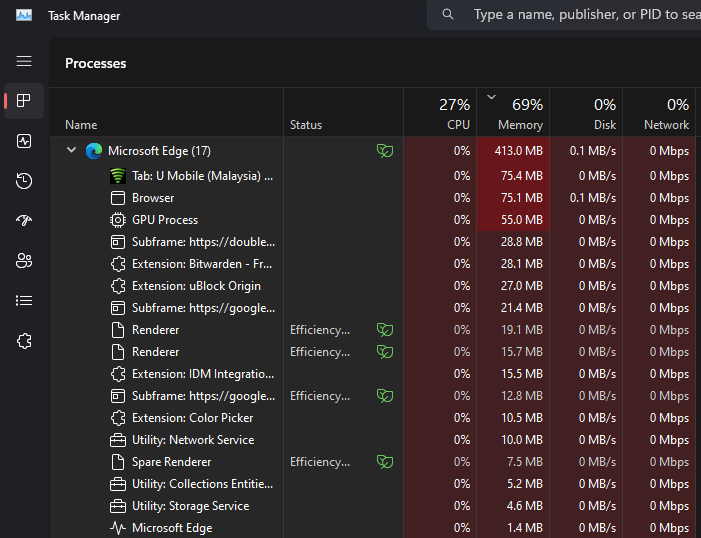Click Efficiency status on the Spare Renderer row
Image resolution: width=701 pixels, height=538 pixels.
[320, 462]
